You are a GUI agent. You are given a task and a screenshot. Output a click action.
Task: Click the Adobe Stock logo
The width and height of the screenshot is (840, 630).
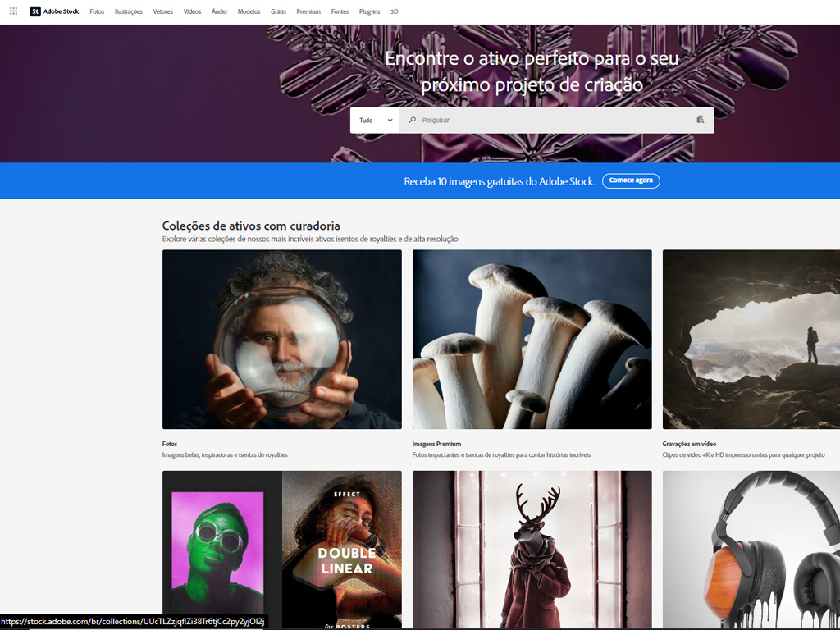(54, 11)
